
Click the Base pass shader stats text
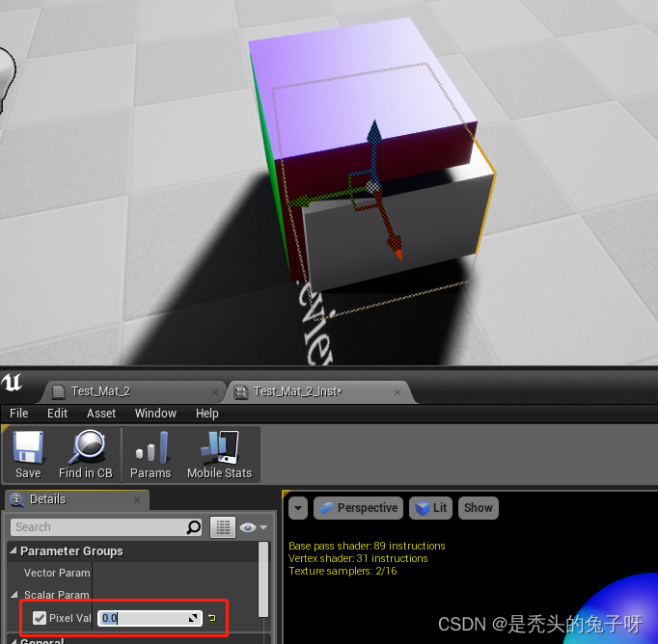point(367,546)
